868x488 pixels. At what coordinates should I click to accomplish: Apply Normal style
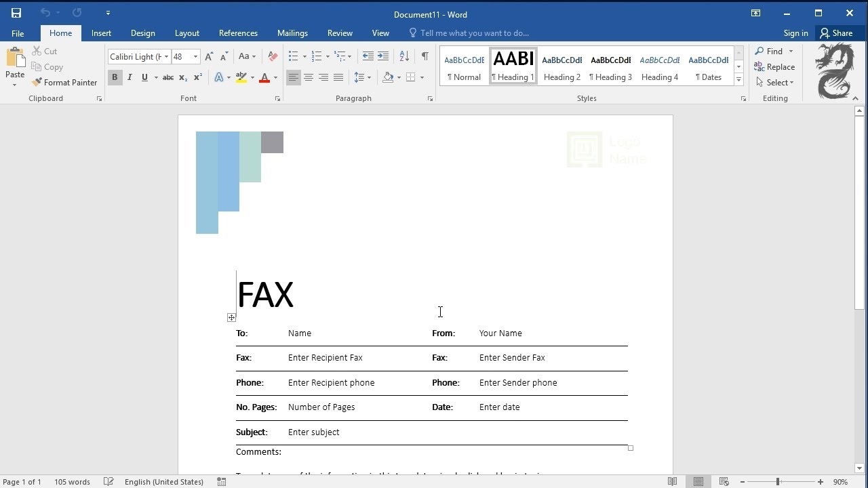pyautogui.click(x=465, y=66)
